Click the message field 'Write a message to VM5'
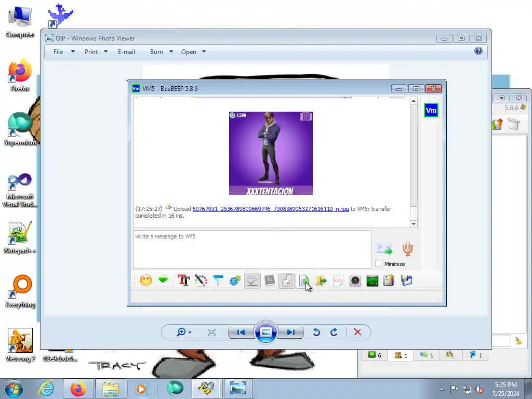The image size is (532, 399). tap(252, 249)
